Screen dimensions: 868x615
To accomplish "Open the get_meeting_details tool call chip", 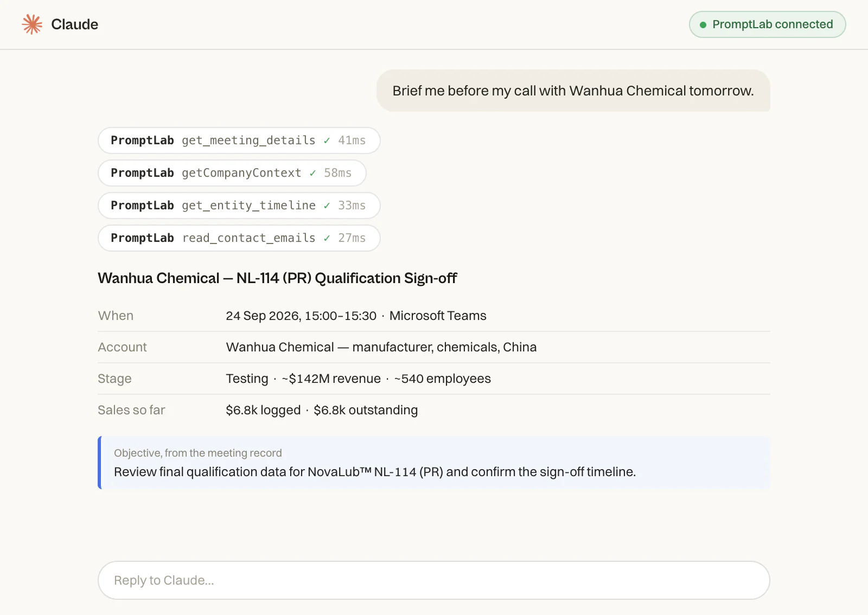I will [239, 140].
